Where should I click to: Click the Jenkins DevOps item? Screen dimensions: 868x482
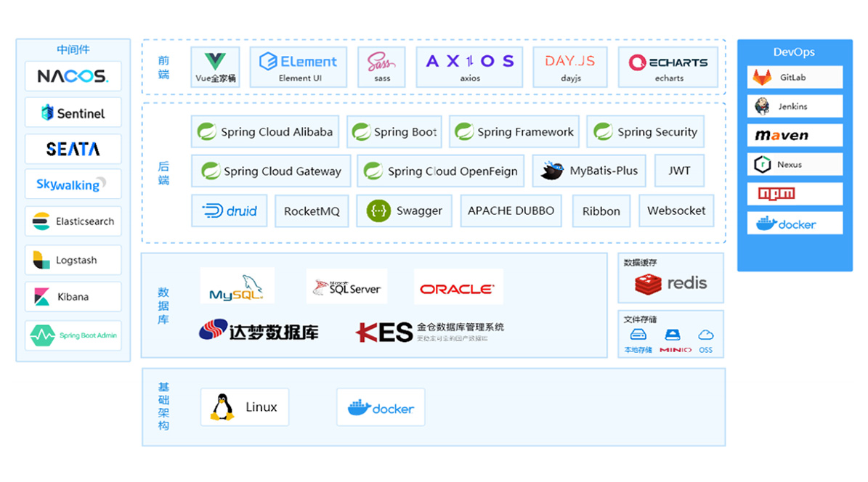coord(795,106)
